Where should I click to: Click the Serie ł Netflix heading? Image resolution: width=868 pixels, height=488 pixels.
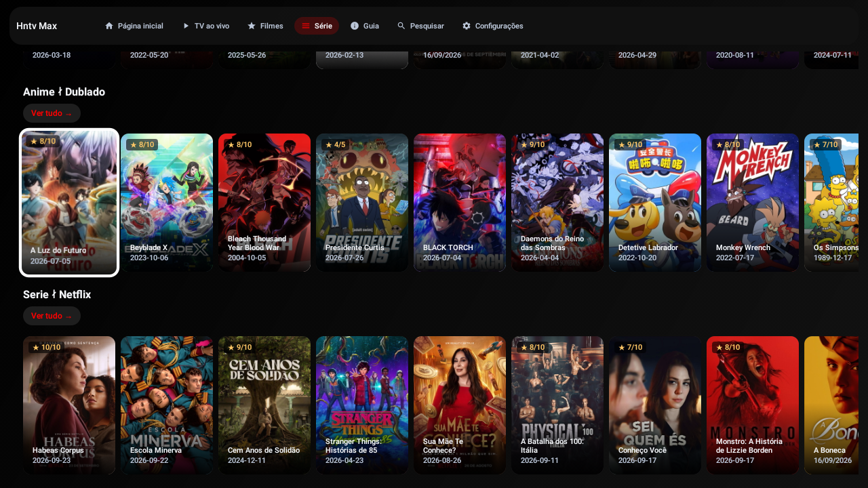[x=57, y=294]
